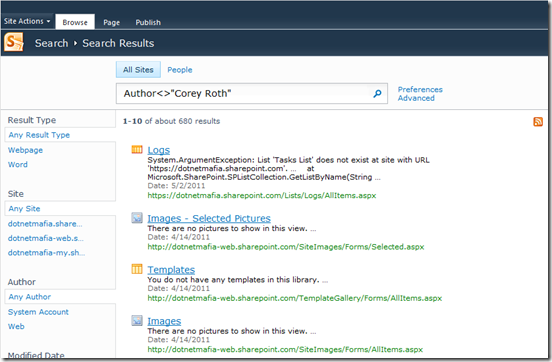552x362 pixels.
Task: Click the '1-10 of about 680 results' text
Action: pos(171,121)
